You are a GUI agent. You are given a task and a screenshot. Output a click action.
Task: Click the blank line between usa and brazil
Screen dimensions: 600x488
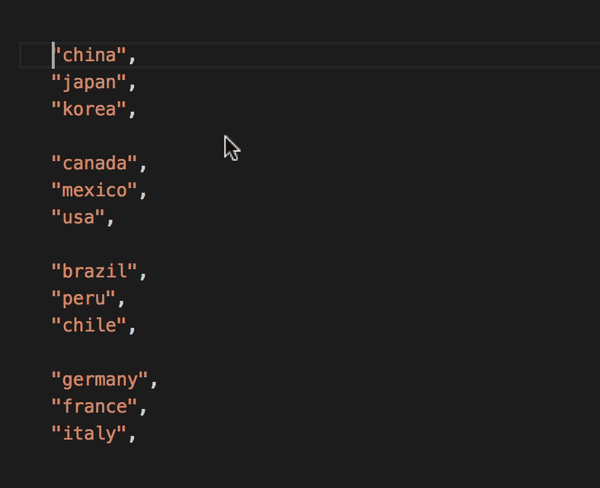tap(150, 244)
